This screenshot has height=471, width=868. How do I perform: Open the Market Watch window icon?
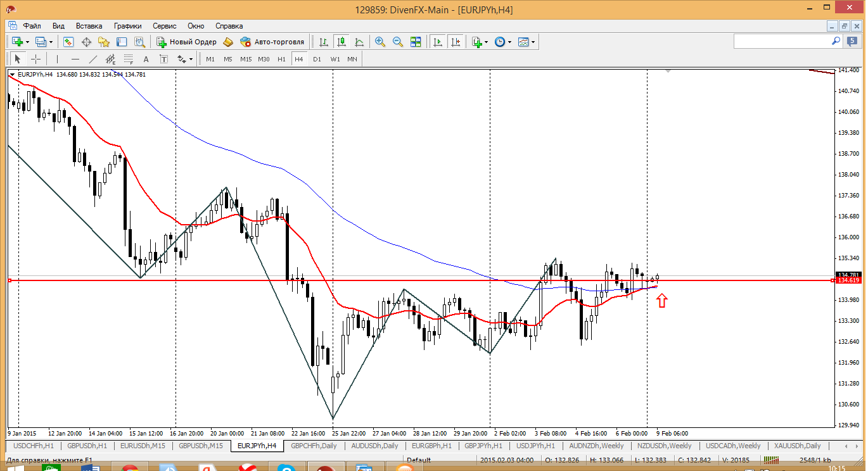pyautogui.click(x=68, y=42)
